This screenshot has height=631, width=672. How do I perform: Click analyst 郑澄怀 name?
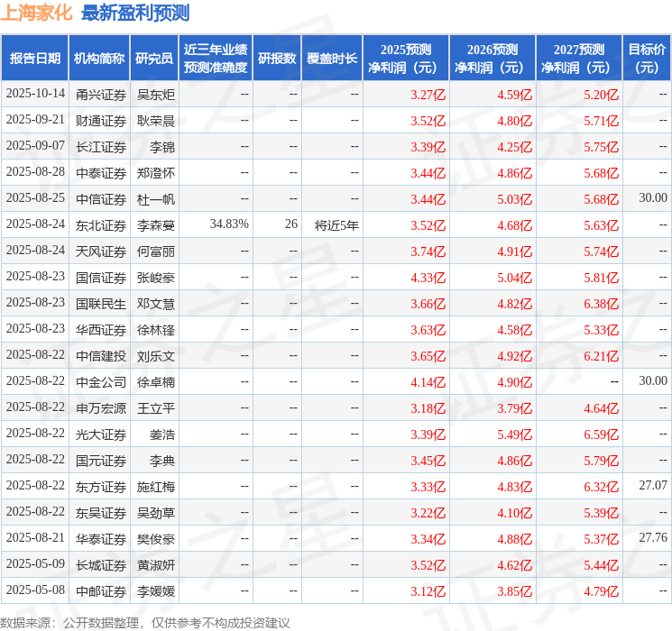[x=155, y=173]
